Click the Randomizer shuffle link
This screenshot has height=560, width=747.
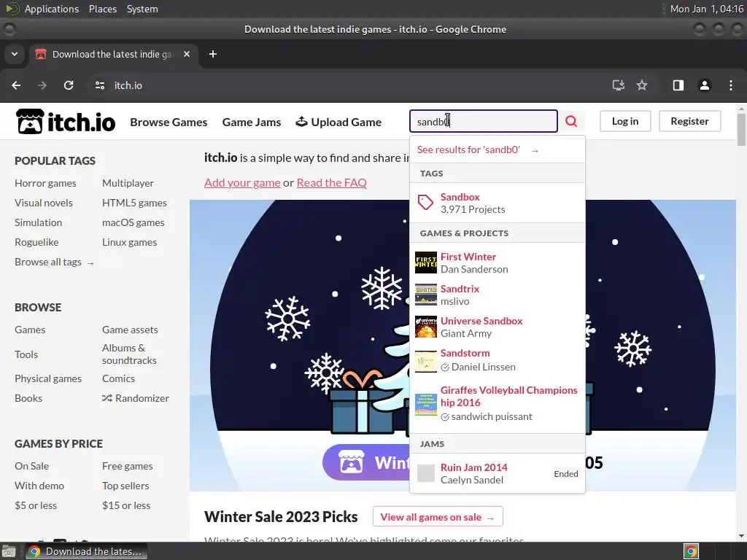(136, 398)
